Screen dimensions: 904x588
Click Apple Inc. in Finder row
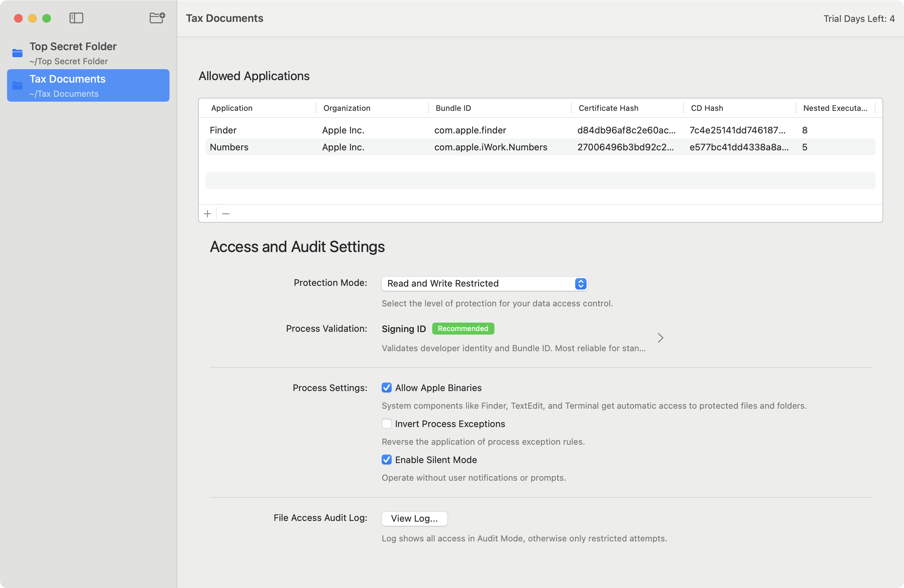point(343,130)
